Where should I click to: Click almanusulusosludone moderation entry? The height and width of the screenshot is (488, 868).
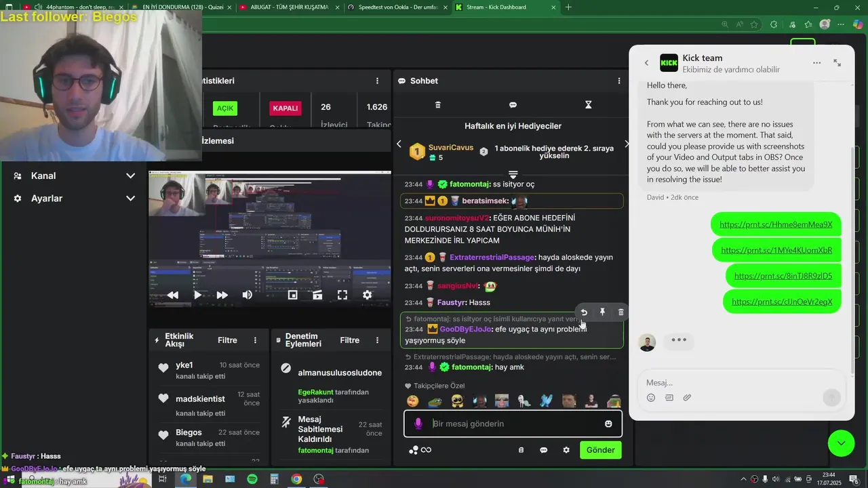[340, 373]
